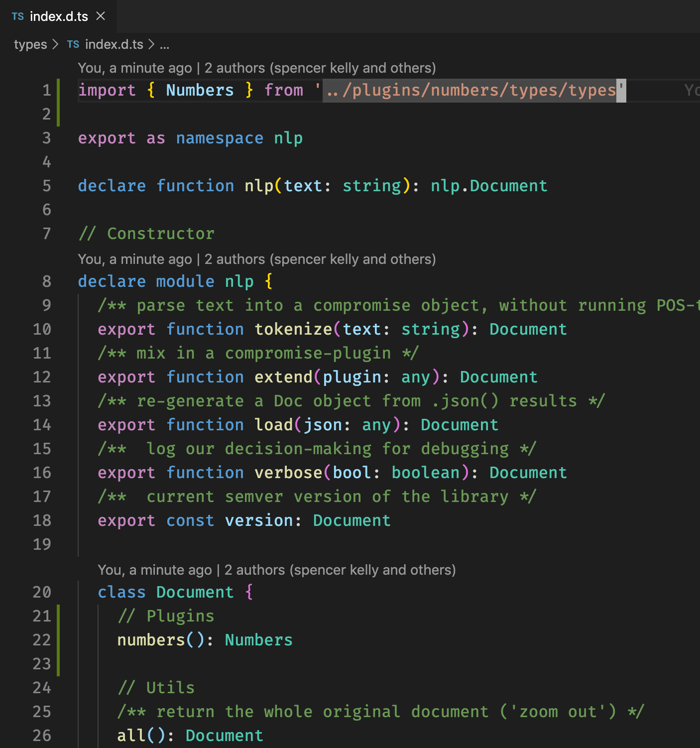The width and height of the screenshot is (700, 748).
Task: Click the 'mix in a compromise-plugin' comment
Action: [x=258, y=353]
